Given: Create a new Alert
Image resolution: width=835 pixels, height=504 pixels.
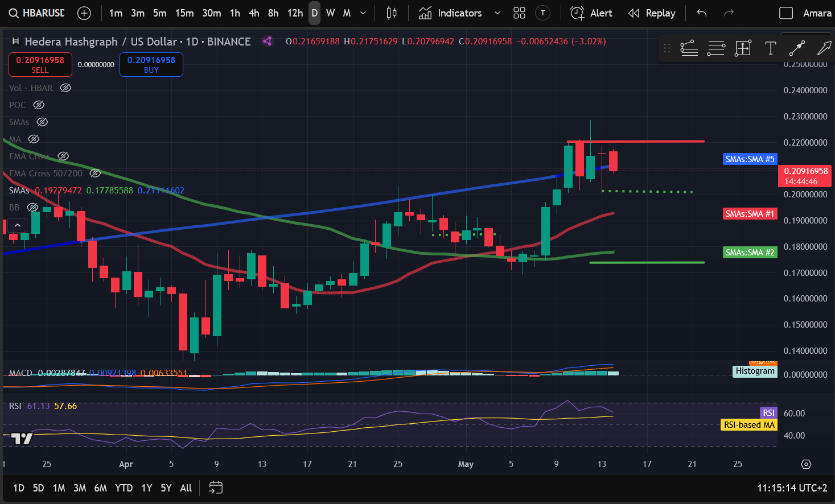Looking at the screenshot, I should (x=591, y=13).
